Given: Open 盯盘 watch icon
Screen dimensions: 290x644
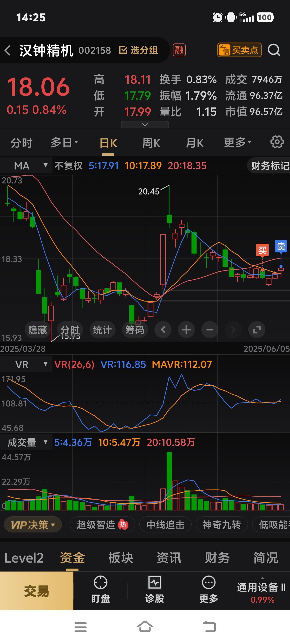Looking at the screenshot, I should tap(100, 590).
